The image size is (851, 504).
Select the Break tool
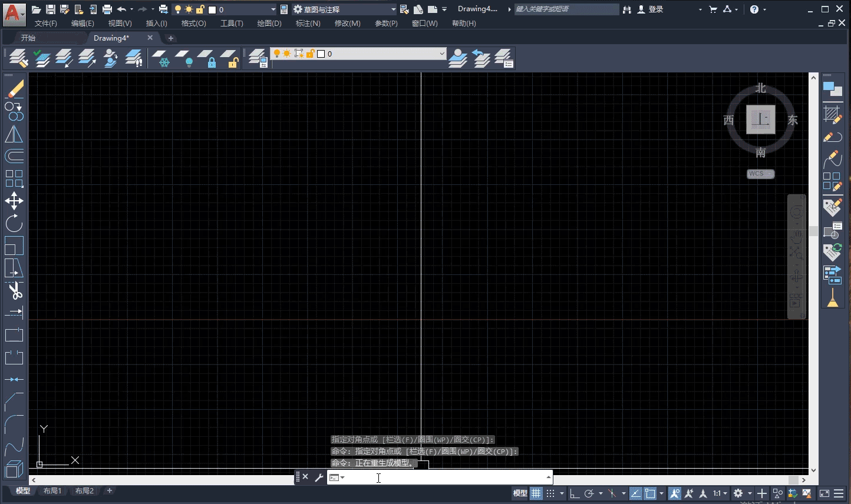[14, 357]
